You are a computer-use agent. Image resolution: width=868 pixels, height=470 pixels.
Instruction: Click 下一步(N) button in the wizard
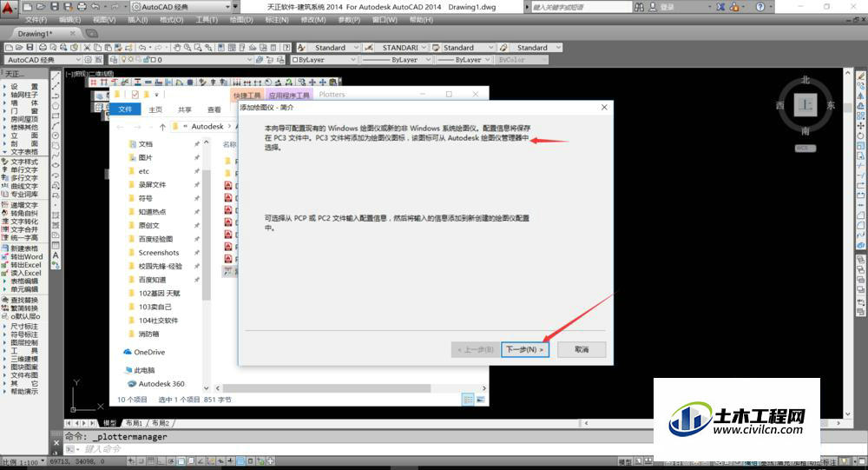click(525, 350)
